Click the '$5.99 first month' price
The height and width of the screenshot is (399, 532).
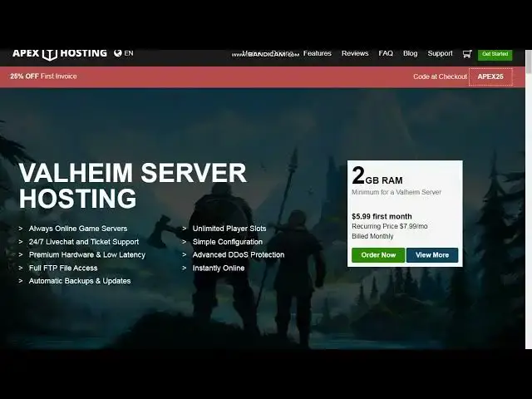[382, 216]
